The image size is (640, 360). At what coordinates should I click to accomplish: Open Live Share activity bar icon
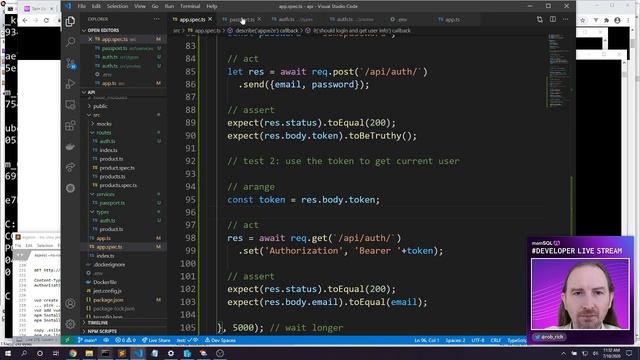[70, 167]
